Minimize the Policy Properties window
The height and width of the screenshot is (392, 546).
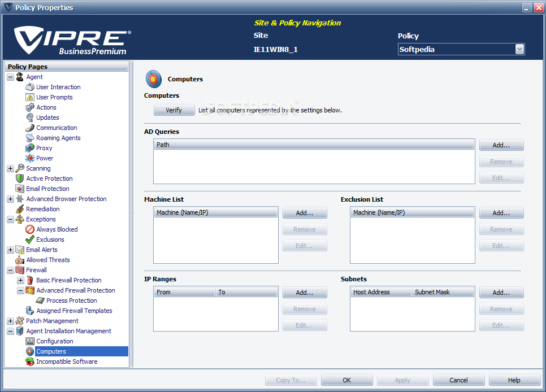pos(527,8)
